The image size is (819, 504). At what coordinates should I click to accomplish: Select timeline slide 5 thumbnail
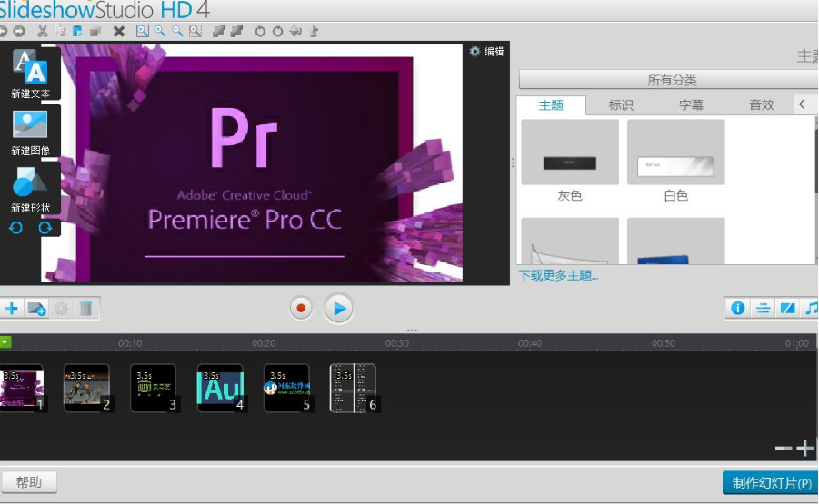tap(286, 388)
